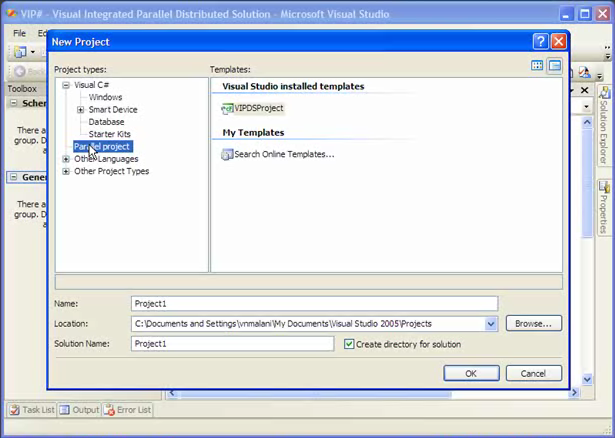Screen dimensions: 615x438
Task: Select Parallel project type
Action: point(103,147)
